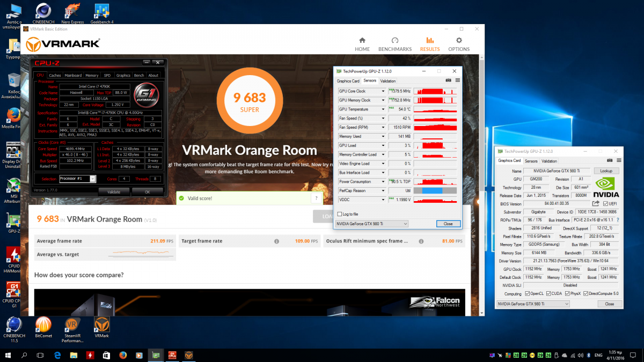The image size is (644, 362).
Task: Open Task View in taskbar
Action: [40, 355]
